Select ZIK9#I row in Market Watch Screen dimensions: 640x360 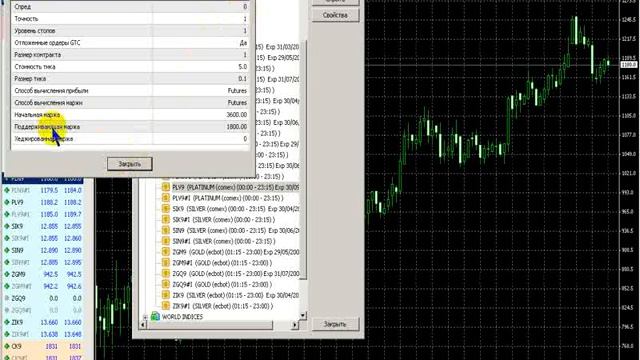coord(43,334)
